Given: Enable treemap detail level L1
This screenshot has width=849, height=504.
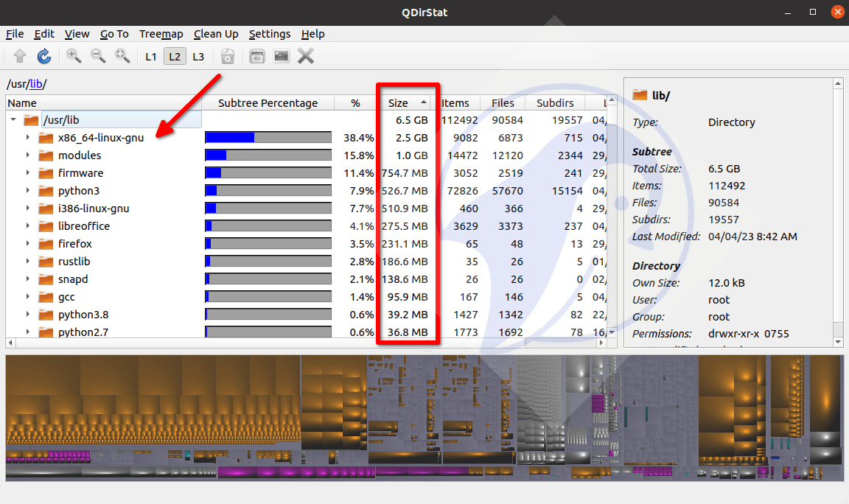Looking at the screenshot, I should 150,56.
